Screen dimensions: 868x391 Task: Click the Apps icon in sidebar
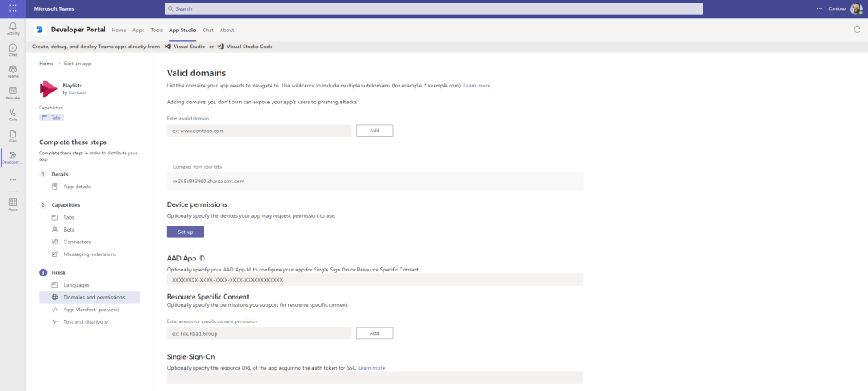click(13, 204)
